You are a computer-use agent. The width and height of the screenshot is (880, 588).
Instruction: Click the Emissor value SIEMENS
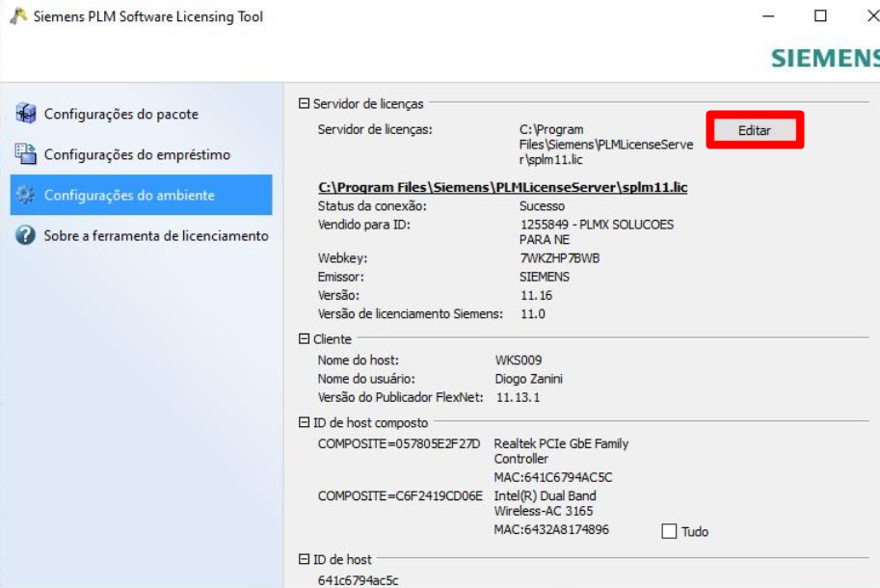[545, 277]
